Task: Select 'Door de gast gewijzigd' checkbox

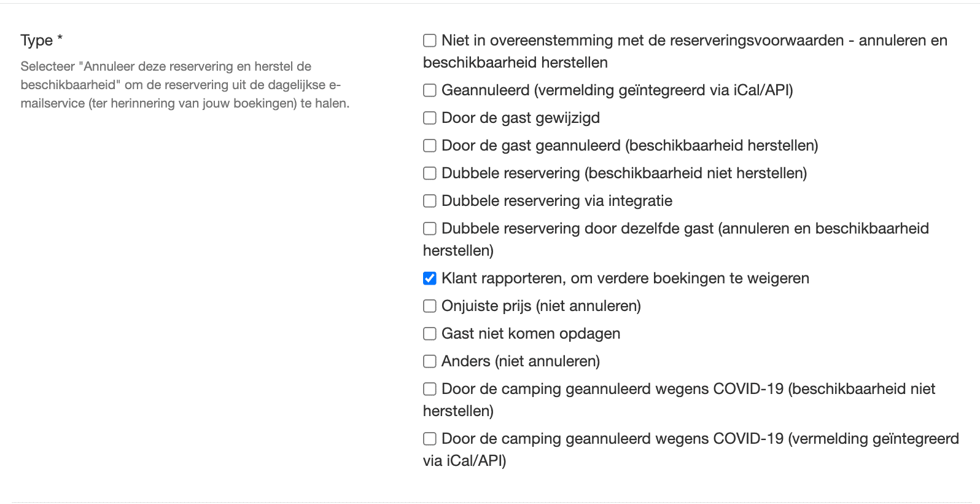Action: coord(430,118)
